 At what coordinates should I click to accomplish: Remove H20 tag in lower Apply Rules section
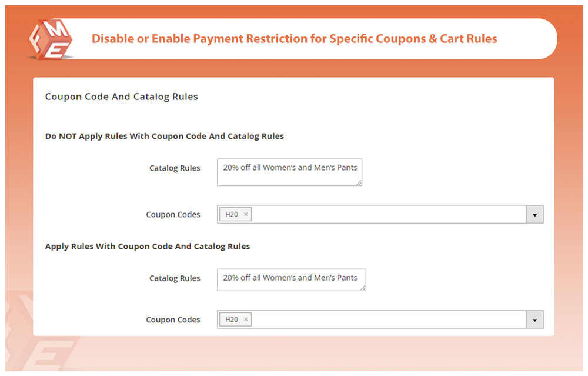(x=246, y=320)
